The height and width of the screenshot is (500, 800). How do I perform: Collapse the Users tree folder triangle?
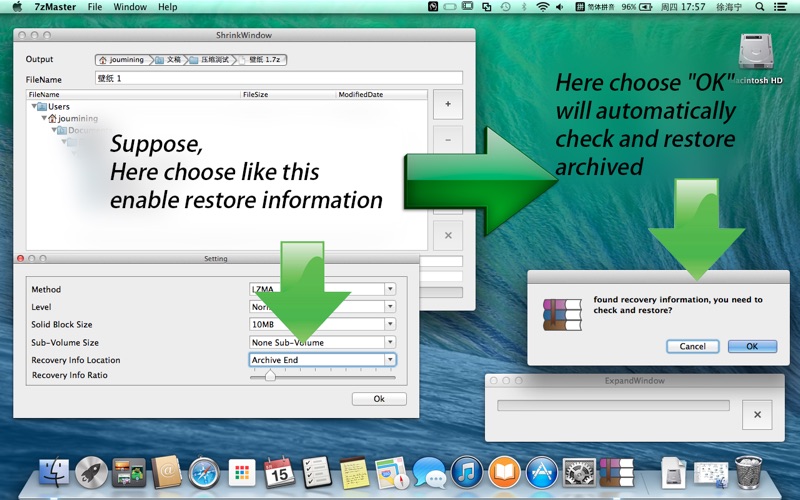click(x=34, y=106)
